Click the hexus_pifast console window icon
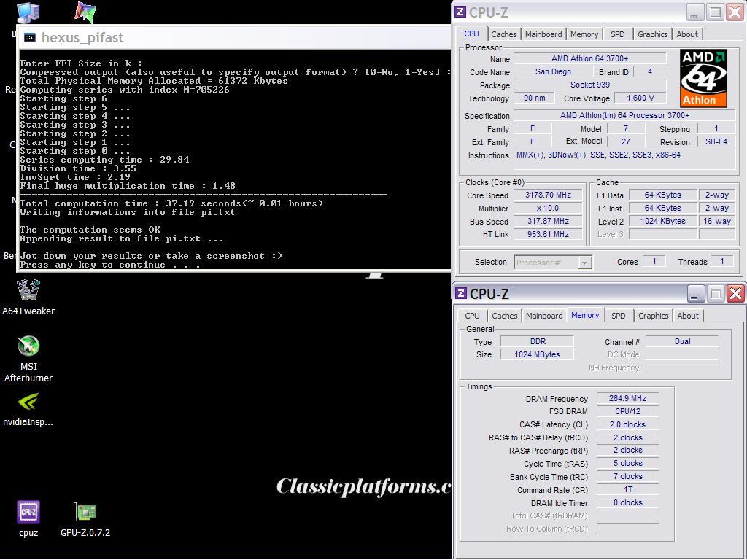747x560 pixels. coord(29,38)
